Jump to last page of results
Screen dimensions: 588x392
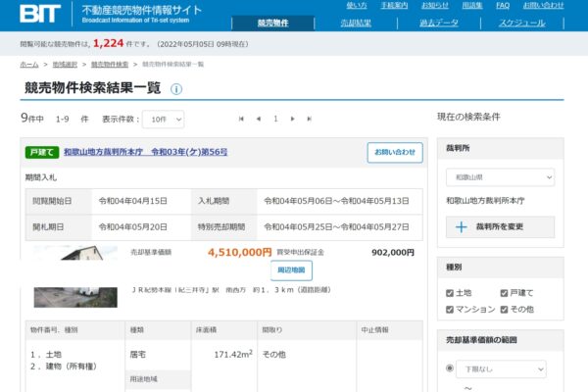click(x=310, y=119)
